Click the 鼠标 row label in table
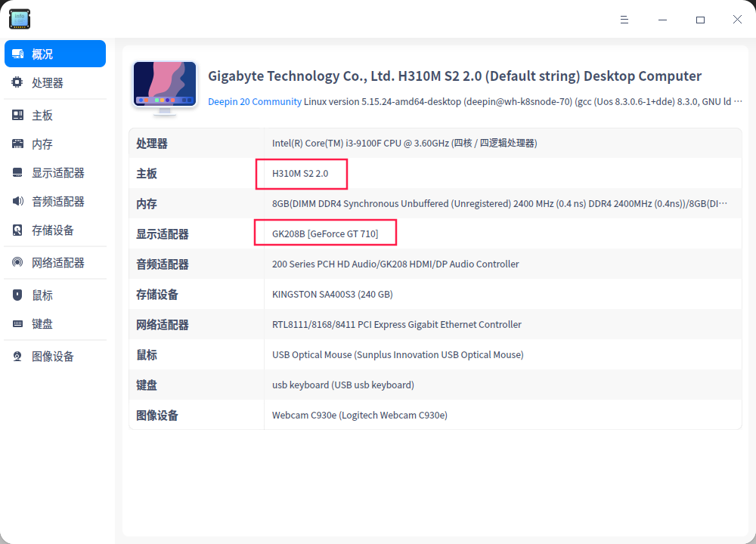 [x=147, y=354]
